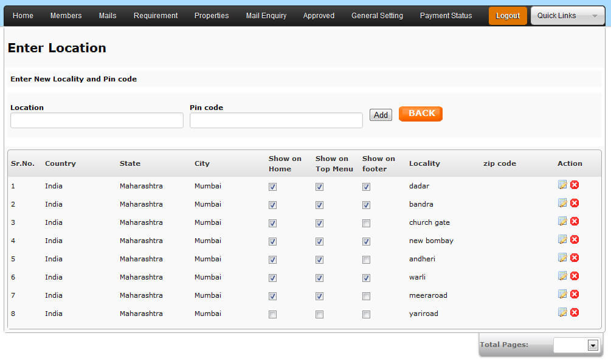The image size is (611, 364).
Task: Delete the bandra locality entry
Action: coord(575,203)
